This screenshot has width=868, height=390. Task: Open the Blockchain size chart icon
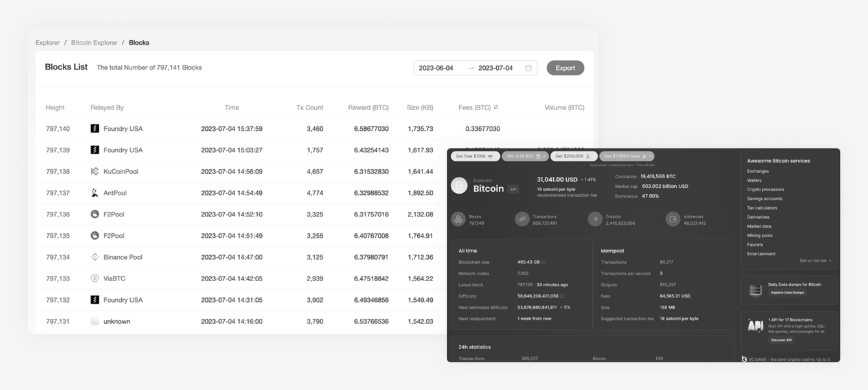pyautogui.click(x=544, y=262)
